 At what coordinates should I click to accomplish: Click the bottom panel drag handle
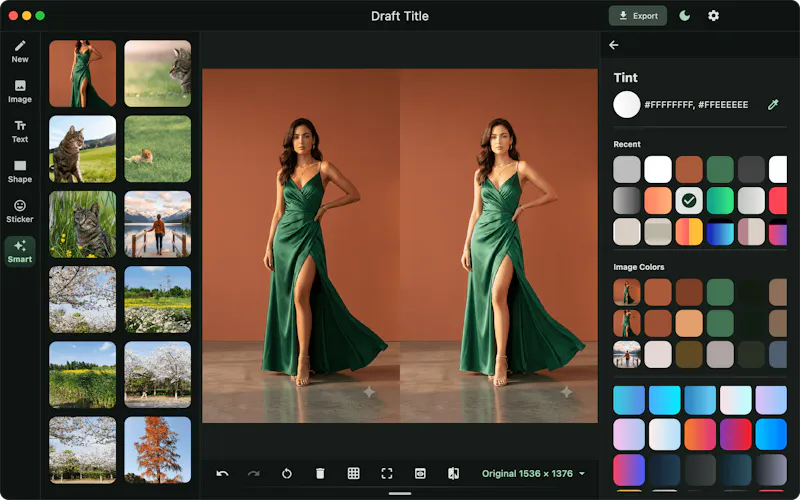click(399, 493)
